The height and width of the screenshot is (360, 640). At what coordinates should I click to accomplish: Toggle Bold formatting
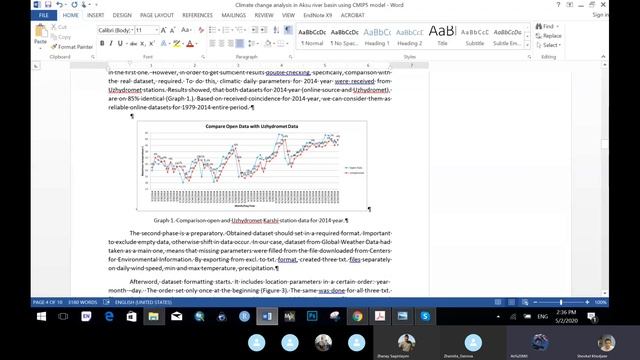102,43
